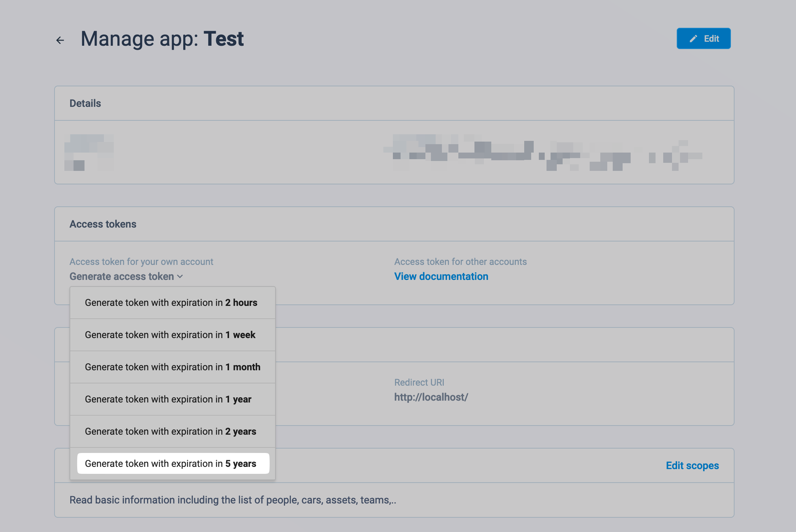796x532 pixels.
Task: Pick the 1 year expiration option
Action: pyautogui.click(x=168, y=400)
